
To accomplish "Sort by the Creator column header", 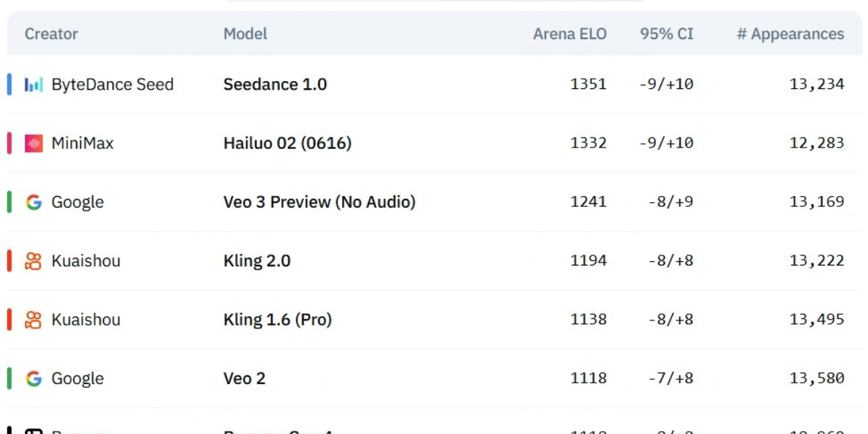I will [51, 34].
